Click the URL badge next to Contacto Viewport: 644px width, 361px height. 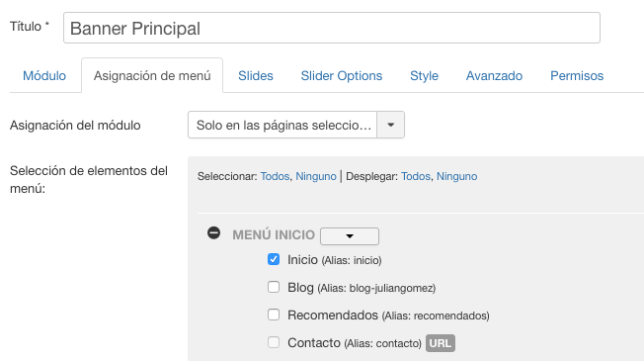coord(441,343)
